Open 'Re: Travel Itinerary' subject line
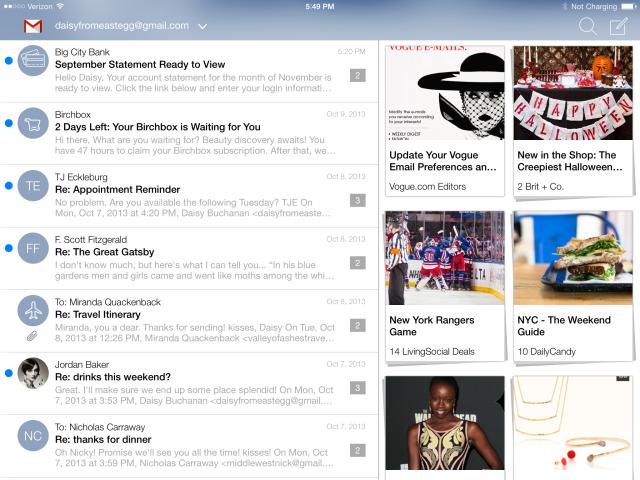 (x=98, y=315)
